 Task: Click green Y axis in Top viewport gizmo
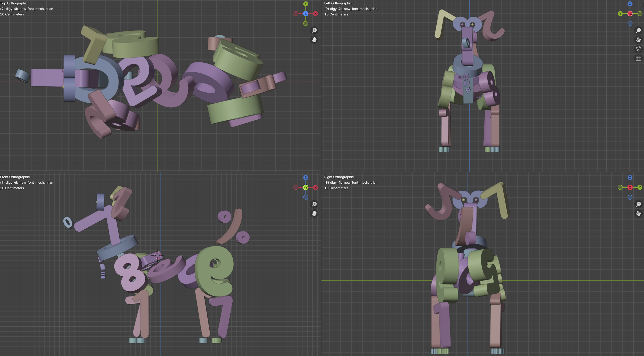[x=306, y=4]
